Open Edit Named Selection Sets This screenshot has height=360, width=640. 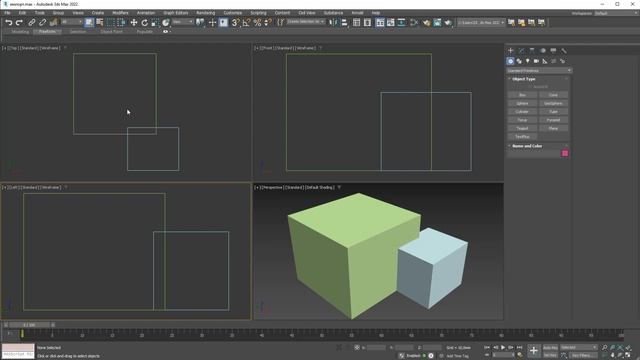280,22
